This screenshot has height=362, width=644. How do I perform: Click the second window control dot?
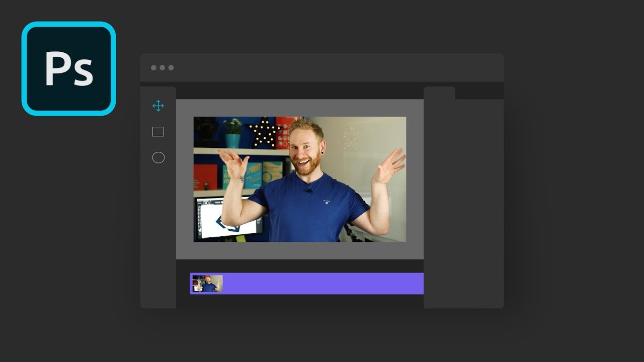click(162, 68)
